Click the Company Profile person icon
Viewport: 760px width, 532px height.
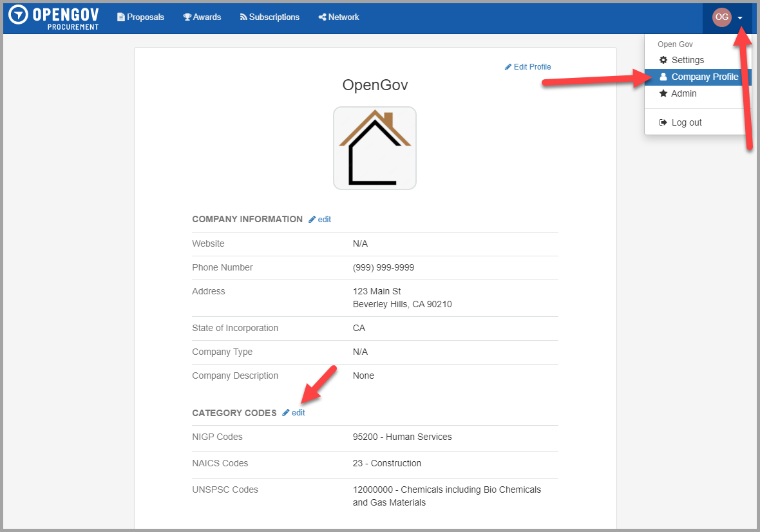[x=664, y=77]
